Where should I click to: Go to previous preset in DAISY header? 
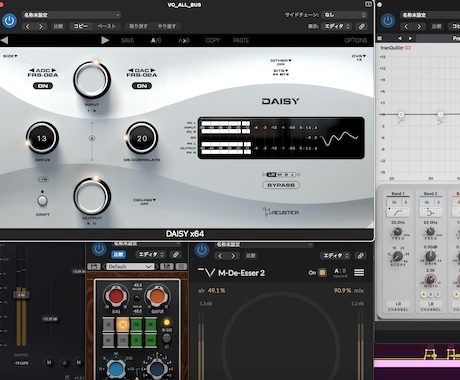click(28, 26)
